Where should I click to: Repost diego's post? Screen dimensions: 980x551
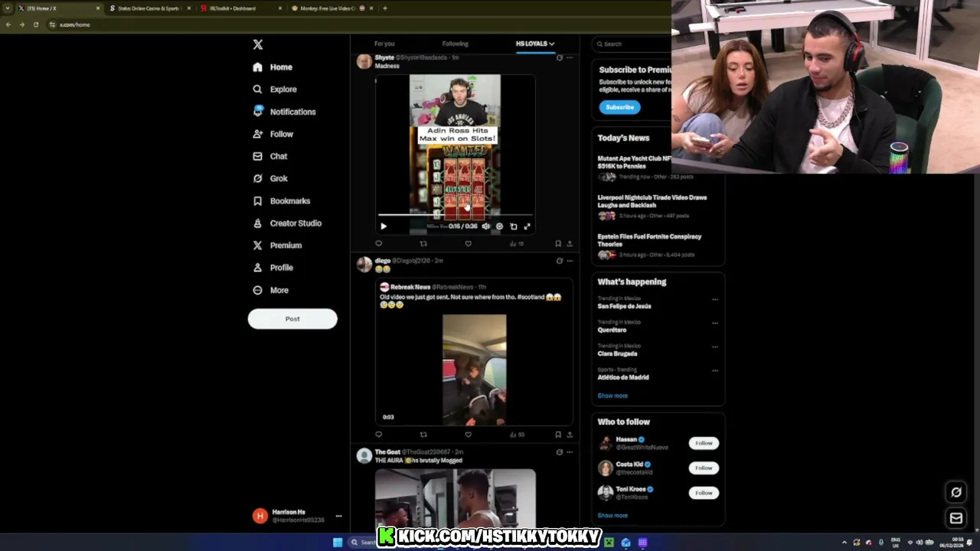pos(423,434)
